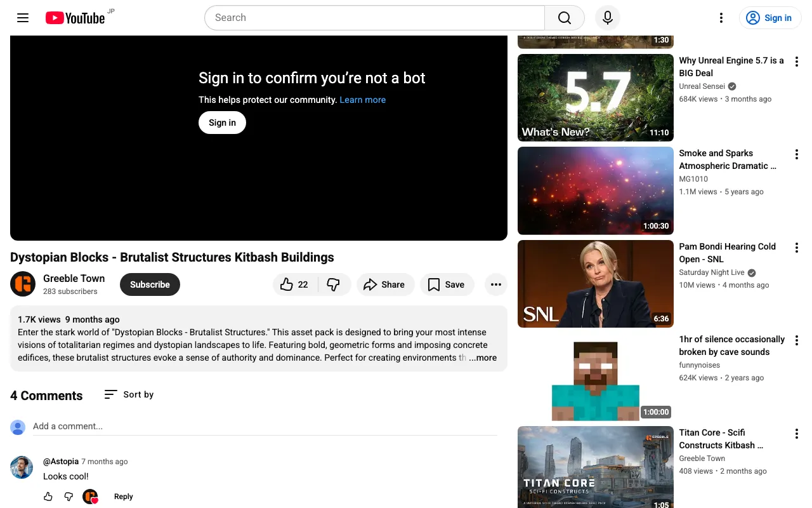Follow the Learn more link
This screenshot has height=508, width=812.
pos(362,100)
